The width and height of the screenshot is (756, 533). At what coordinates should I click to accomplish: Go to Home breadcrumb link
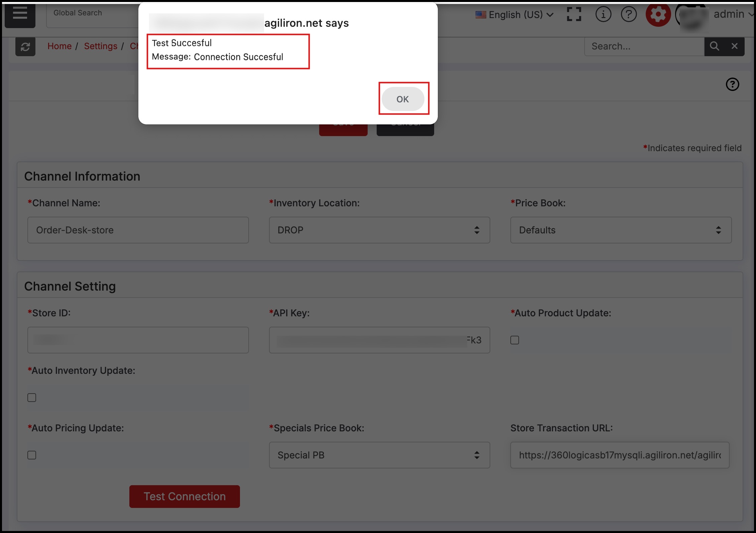click(59, 46)
